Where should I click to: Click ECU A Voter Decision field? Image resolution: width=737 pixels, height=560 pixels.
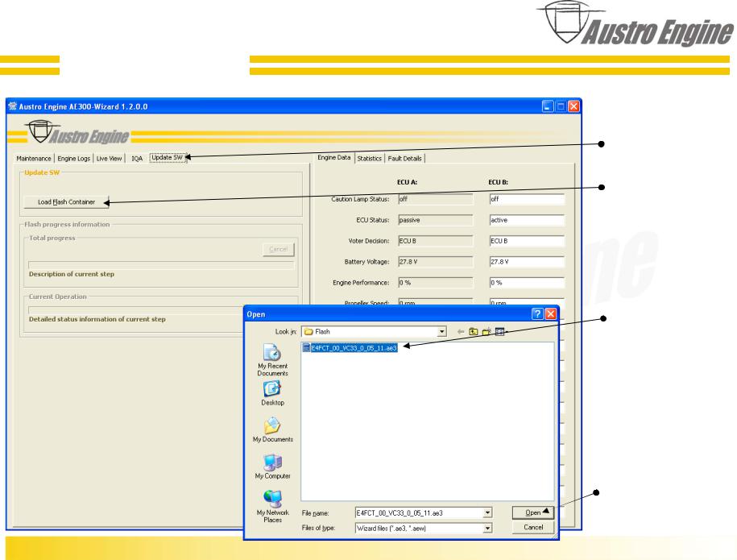coord(435,241)
